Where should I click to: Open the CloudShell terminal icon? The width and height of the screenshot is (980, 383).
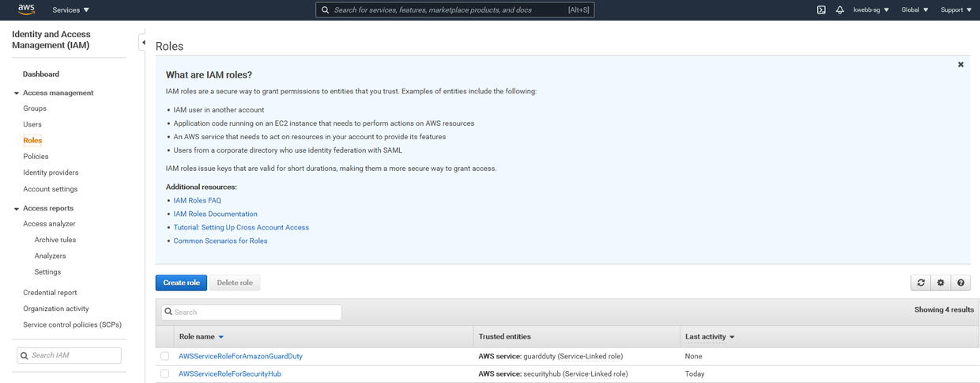pyautogui.click(x=821, y=10)
